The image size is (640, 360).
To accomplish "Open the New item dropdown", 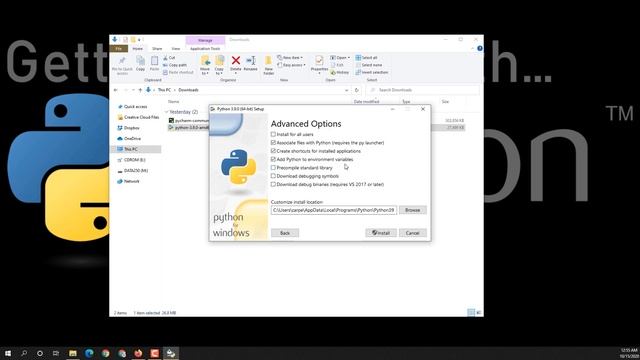I will pos(290,58).
